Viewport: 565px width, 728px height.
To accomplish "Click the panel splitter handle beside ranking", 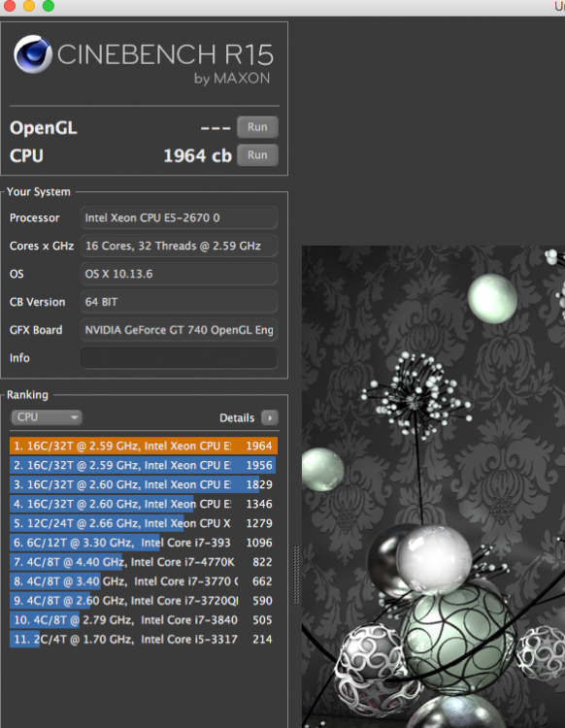I will pos(296,575).
